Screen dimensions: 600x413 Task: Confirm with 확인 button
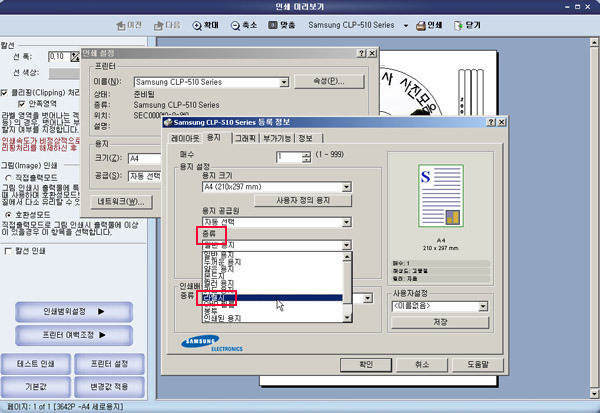tap(366, 364)
